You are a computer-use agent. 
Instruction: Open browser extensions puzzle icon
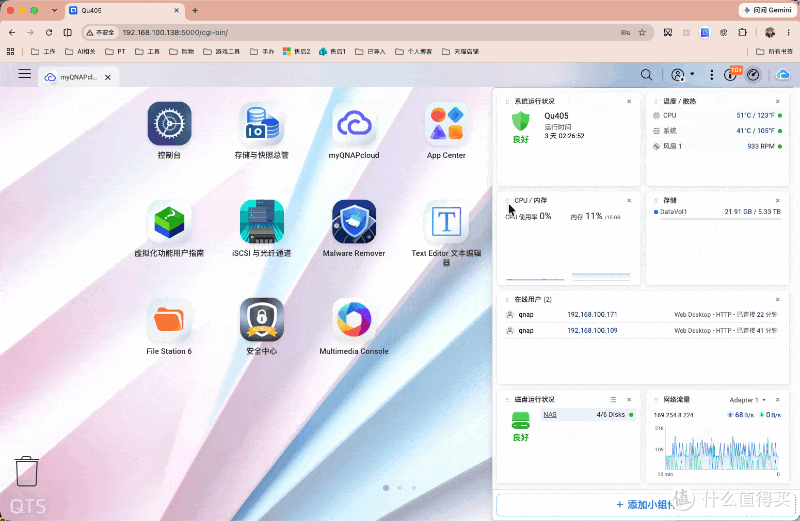point(742,32)
